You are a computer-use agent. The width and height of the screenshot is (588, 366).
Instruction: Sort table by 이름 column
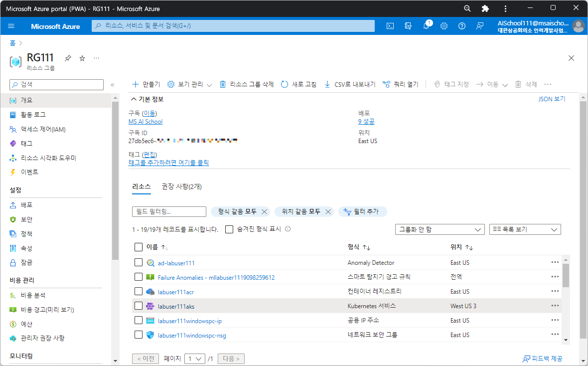(157, 247)
